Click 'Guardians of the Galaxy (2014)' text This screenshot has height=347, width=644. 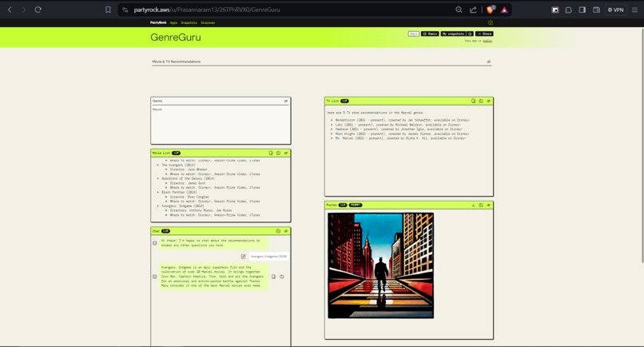click(x=188, y=178)
